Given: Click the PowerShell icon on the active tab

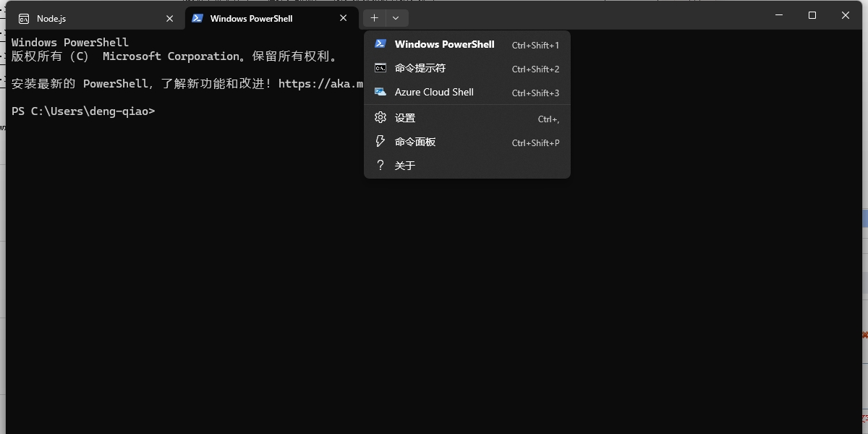Looking at the screenshot, I should pos(198,18).
